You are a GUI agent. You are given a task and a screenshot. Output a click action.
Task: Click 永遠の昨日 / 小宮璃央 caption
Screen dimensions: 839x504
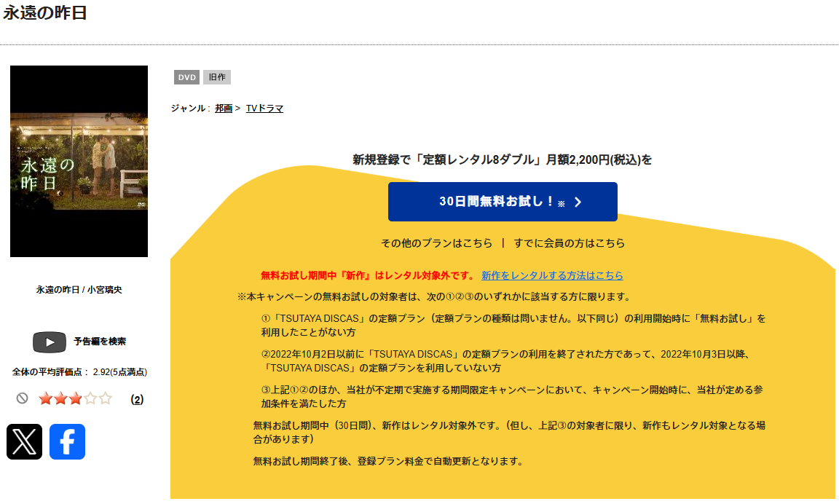(79, 289)
